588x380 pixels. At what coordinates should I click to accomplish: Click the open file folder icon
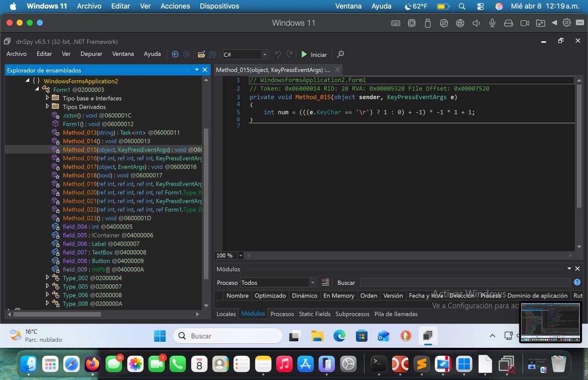201,54
